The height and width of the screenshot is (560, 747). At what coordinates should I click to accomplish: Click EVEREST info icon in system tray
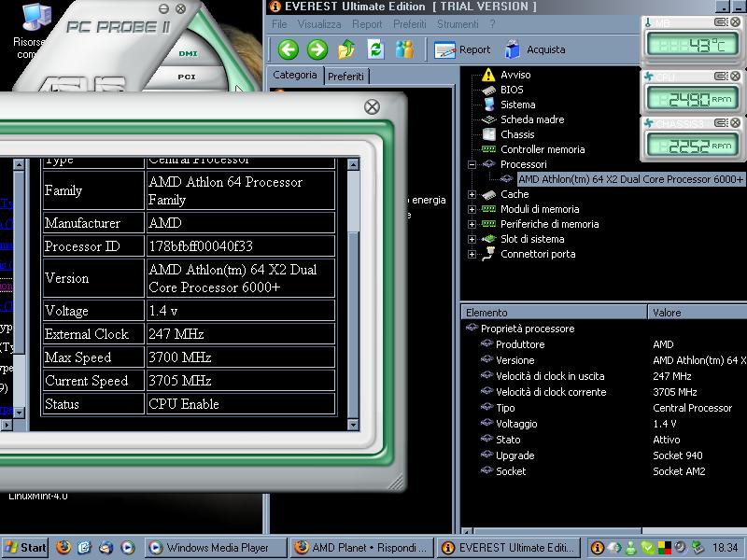click(x=597, y=548)
